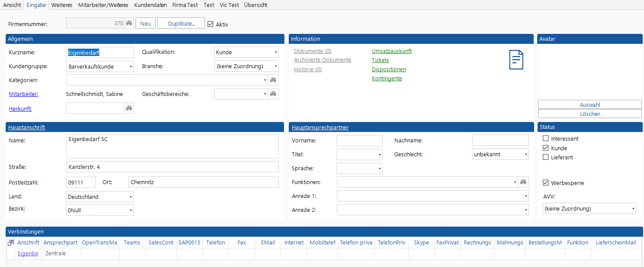Image resolution: width=644 pixels, height=267 pixels.
Task: Click binoculars icon next to Funktionen field
Action: (523, 182)
